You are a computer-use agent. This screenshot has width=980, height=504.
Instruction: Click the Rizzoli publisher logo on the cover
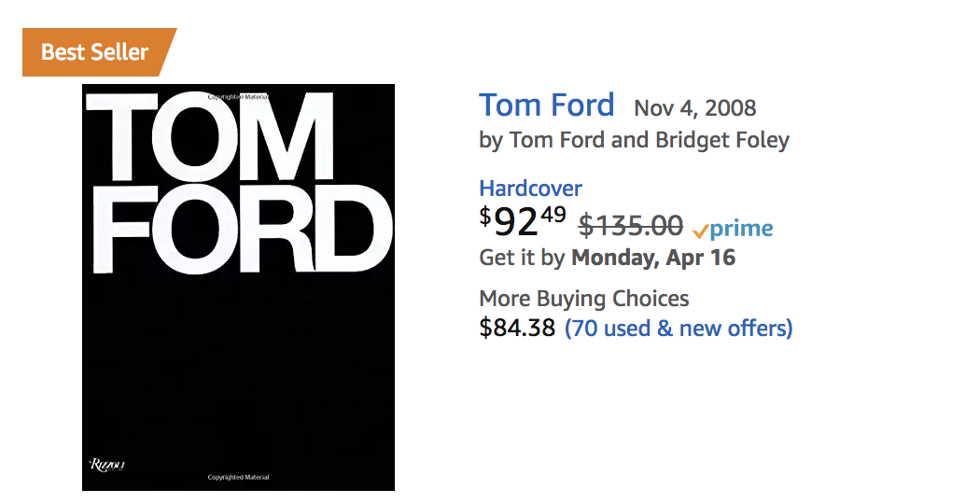pos(107,465)
